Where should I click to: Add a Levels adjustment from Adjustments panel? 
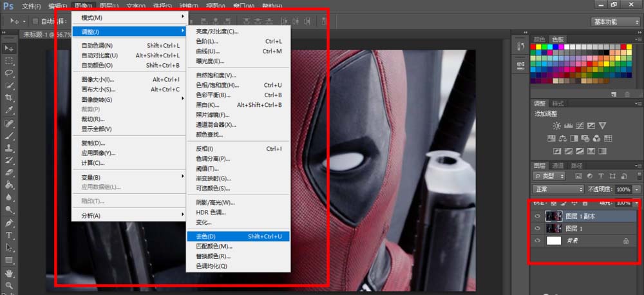[x=569, y=126]
